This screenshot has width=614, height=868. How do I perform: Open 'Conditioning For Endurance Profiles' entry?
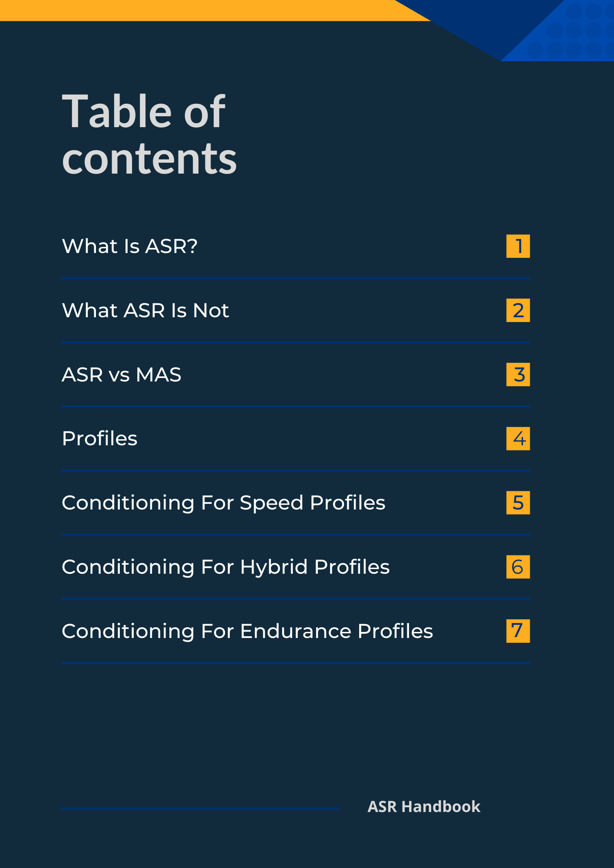[248, 631]
